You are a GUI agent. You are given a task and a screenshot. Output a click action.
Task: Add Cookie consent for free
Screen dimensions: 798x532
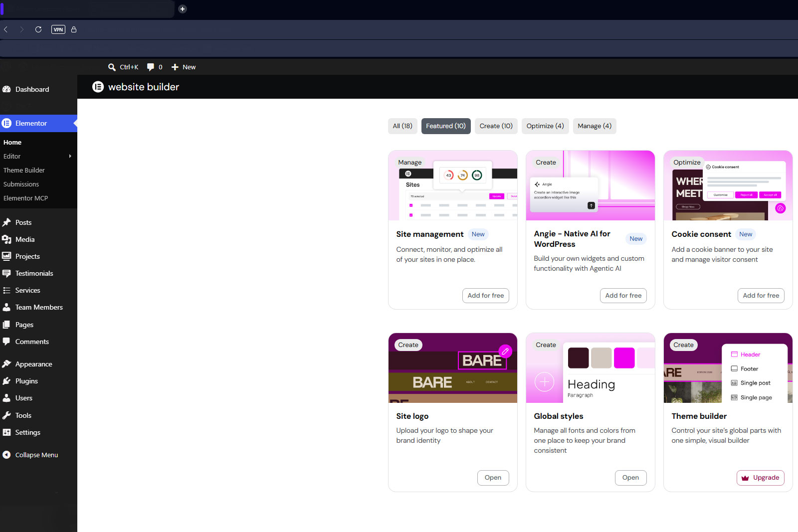pyautogui.click(x=761, y=296)
